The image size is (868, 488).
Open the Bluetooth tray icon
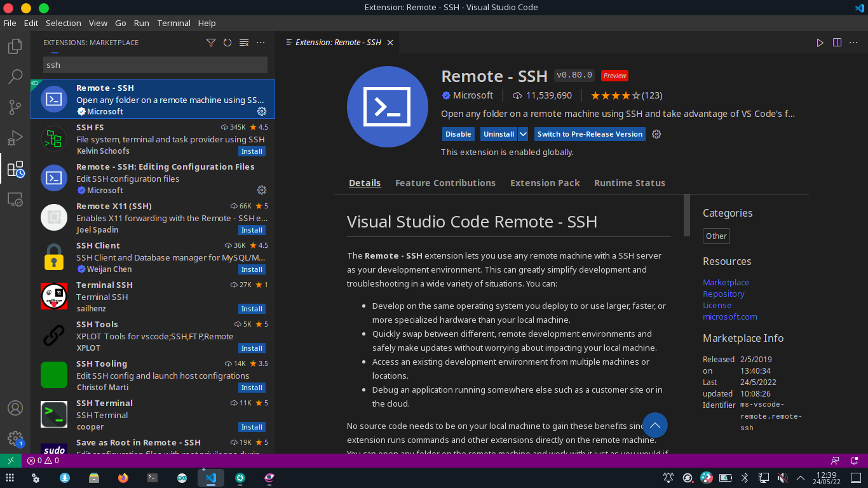tap(745, 478)
